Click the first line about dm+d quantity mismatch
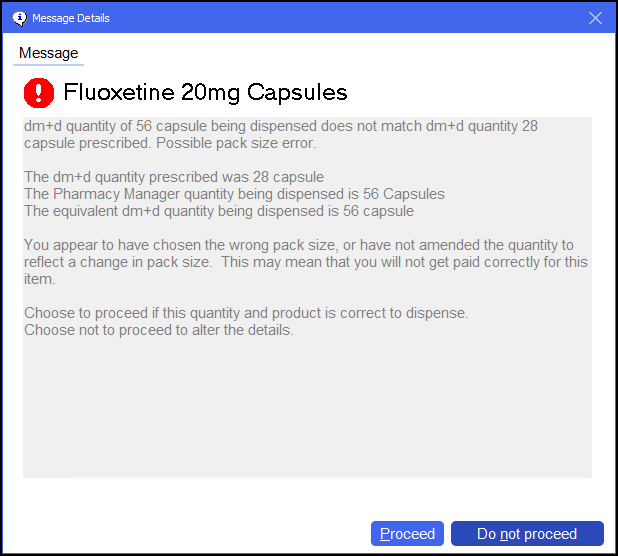This screenshot has height=556, width=618. 280,127
